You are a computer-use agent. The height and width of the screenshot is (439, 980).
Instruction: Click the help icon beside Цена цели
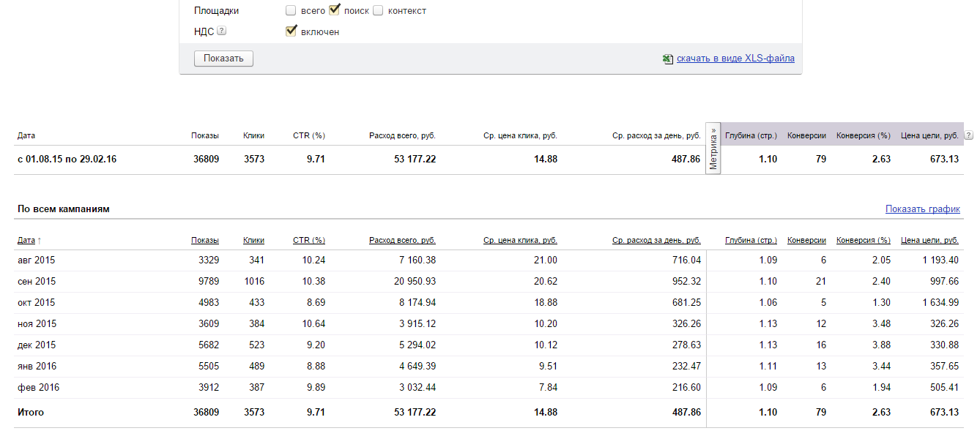click(969, 135)
